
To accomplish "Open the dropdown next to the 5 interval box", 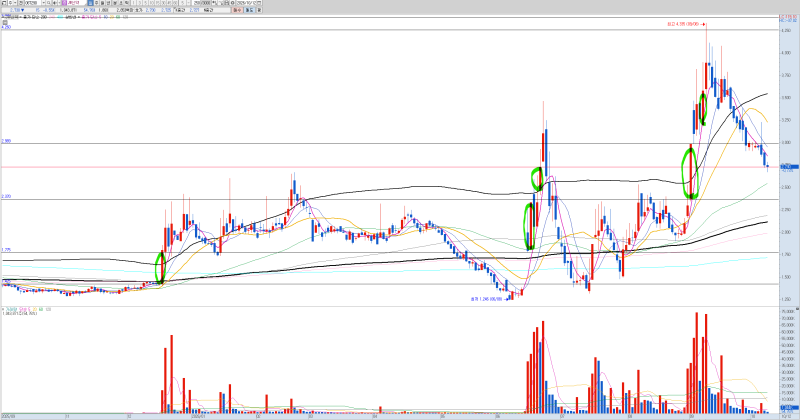I will [188, 3].
